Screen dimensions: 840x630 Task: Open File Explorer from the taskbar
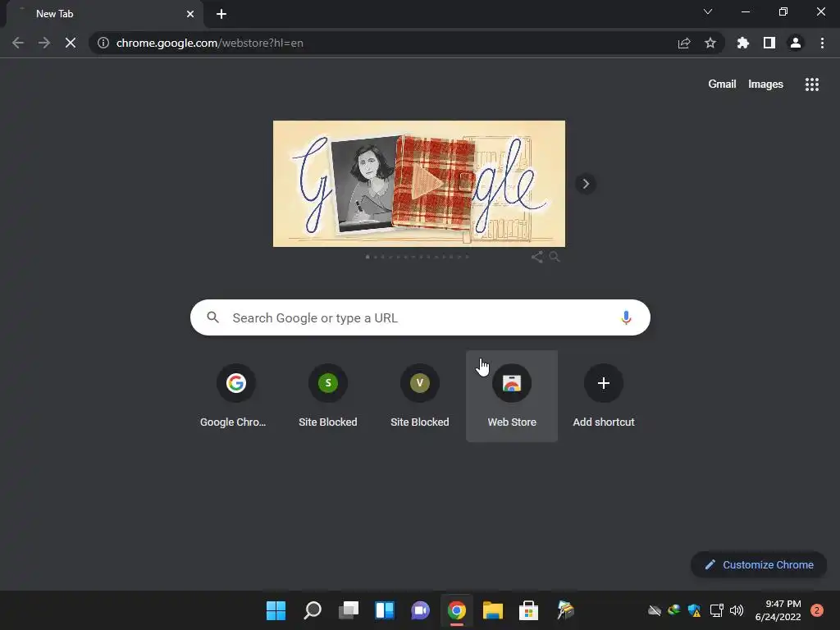click(x=493, y=610)
